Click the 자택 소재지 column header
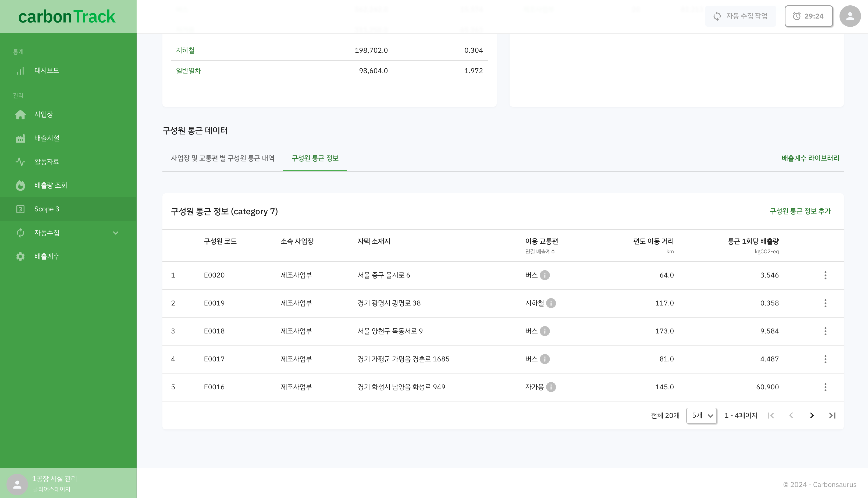 pos(374,241)
